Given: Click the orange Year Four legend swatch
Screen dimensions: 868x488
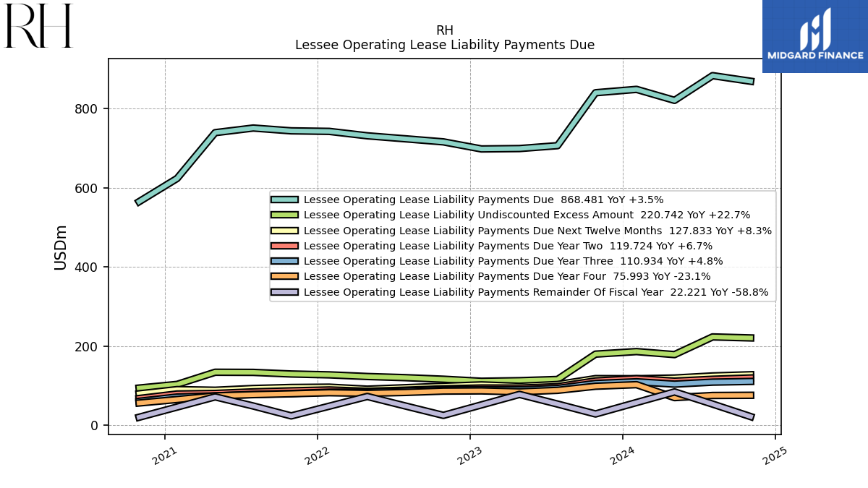Looking at the screenshot, I should (x=284, y=277).
